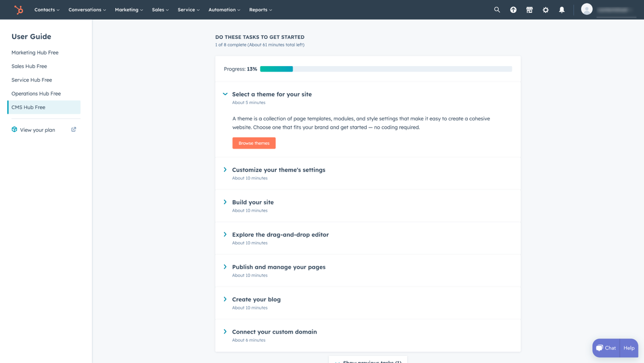
Task: Open the user account avatar menu
Action: coord(586,9)
